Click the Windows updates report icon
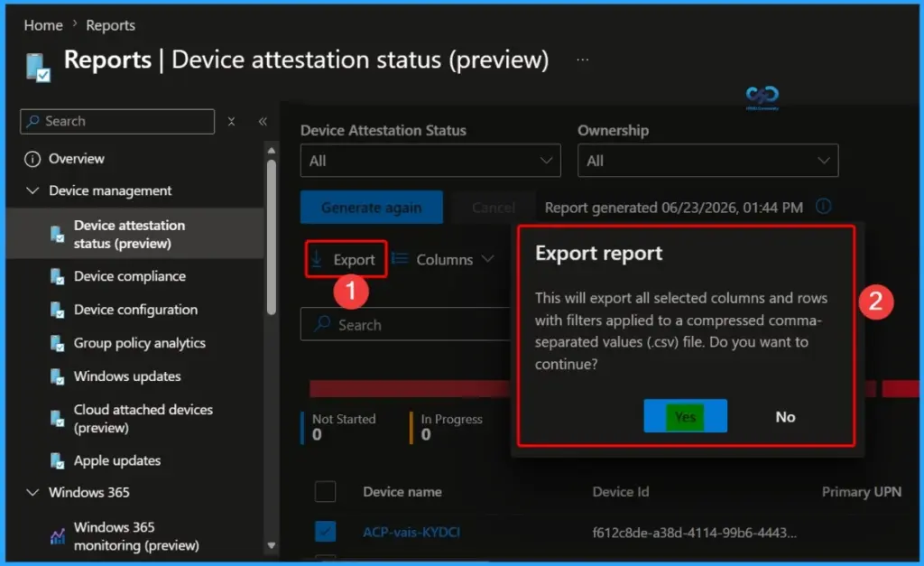Viewport: 924px width, 566px height. (x=57, y=376)
